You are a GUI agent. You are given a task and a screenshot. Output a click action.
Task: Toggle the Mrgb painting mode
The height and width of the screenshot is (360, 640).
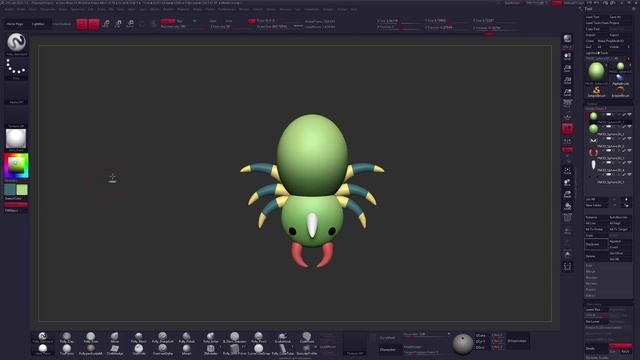pyautogui.click(x=168, y=21)
